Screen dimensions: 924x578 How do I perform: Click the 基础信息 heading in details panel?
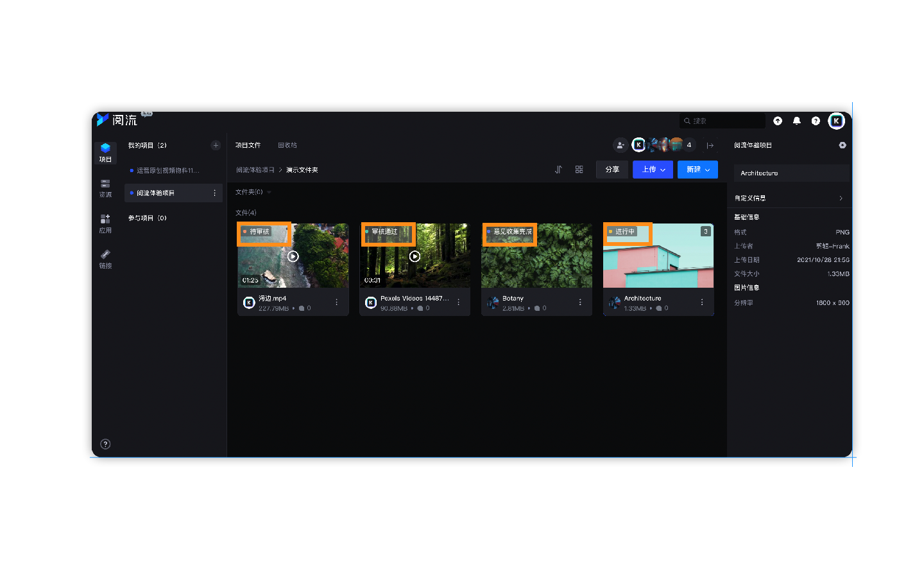[746, 217]
